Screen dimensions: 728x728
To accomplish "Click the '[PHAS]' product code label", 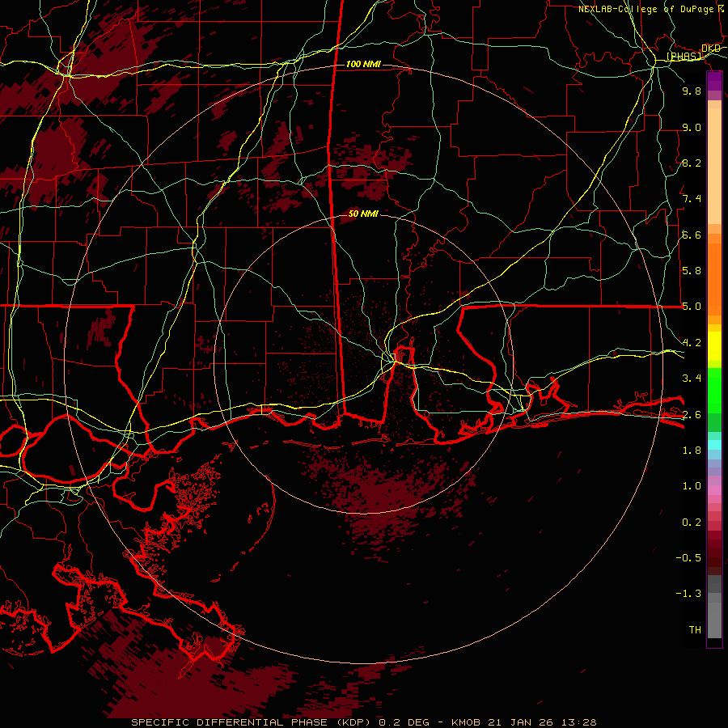I will 684,57.
